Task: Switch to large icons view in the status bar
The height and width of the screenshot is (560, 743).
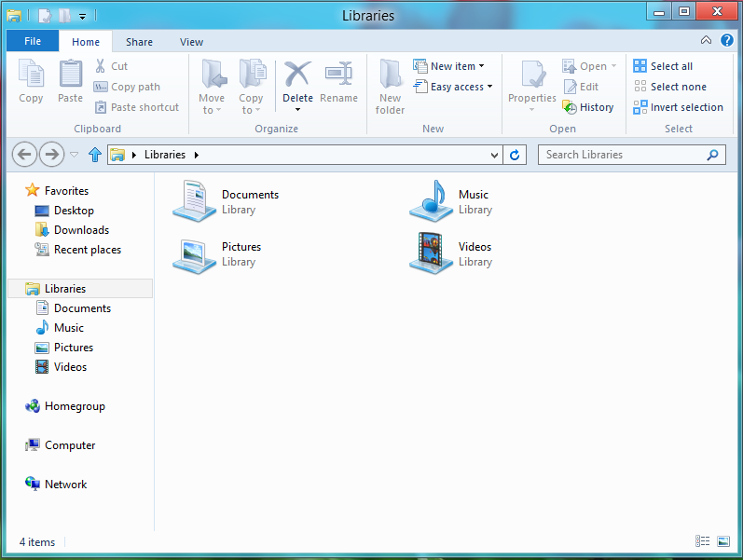Action: click(723, 541)
